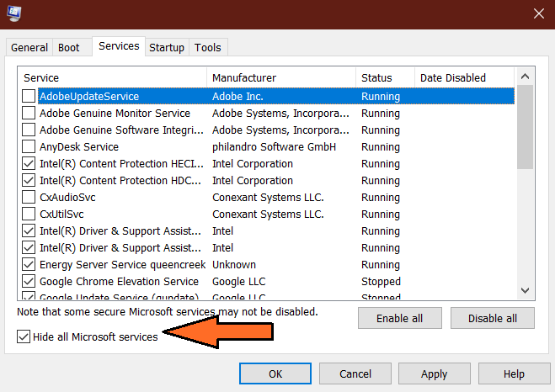Select Google Chrome Elevation Service name

pyautogui.click(x=119, y=282)
